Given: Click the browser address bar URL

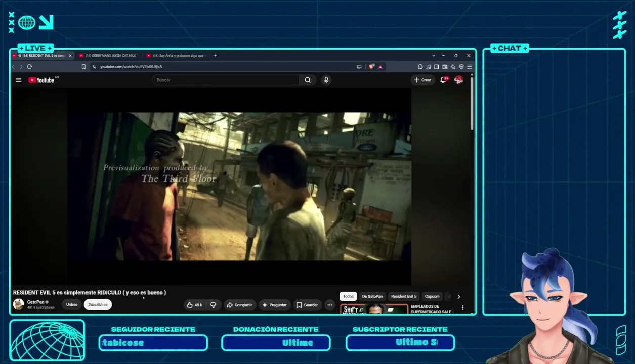Looking at the screenshot, I should click(131, 67).
